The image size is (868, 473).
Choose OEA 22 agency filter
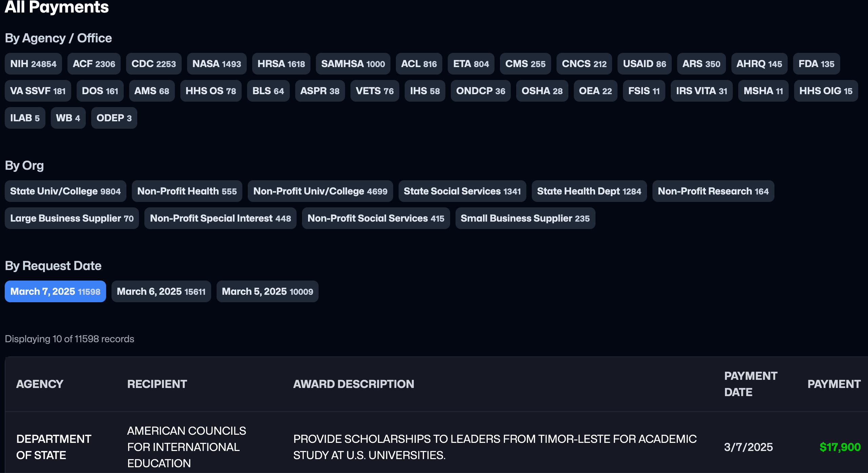tap(595, 91)
